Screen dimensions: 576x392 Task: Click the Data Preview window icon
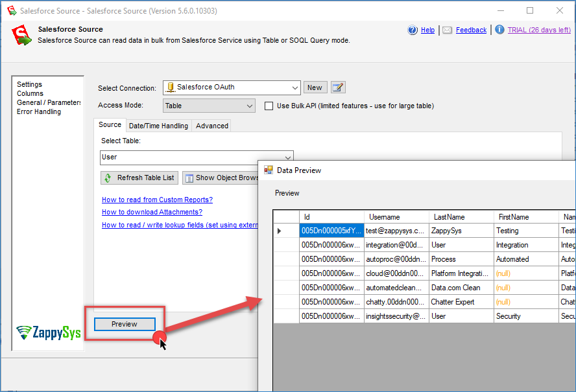(269, 170)
